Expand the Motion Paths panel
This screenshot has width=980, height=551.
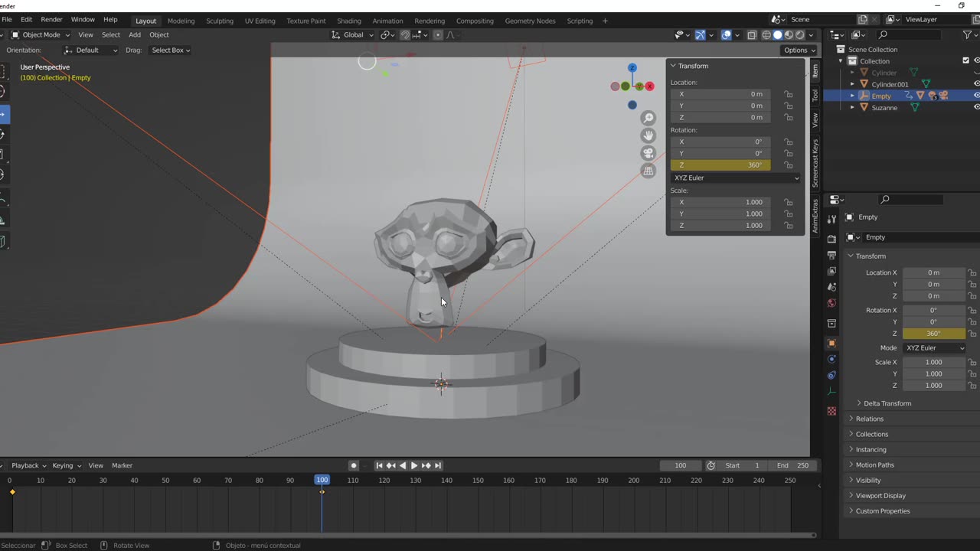[x=874, y=465]
